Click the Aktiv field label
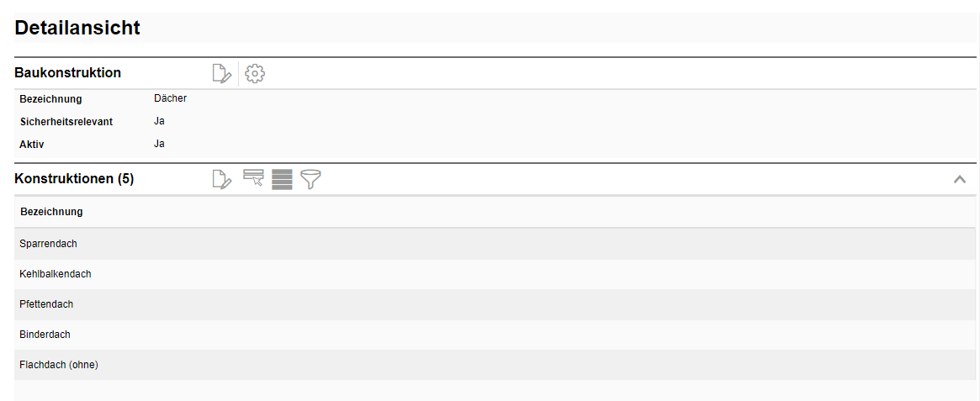Viewport: 980px width, 401px height. click(x=32, y=145)
